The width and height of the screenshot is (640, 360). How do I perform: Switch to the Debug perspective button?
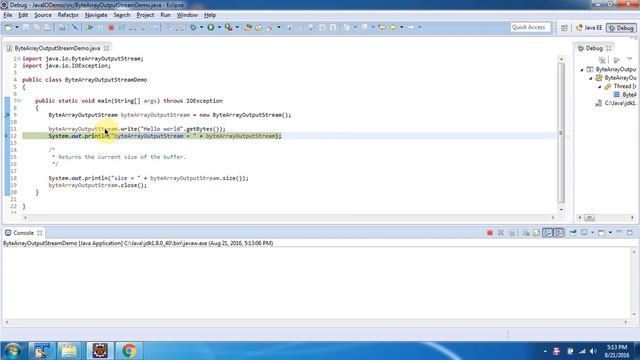click(621, 28)
